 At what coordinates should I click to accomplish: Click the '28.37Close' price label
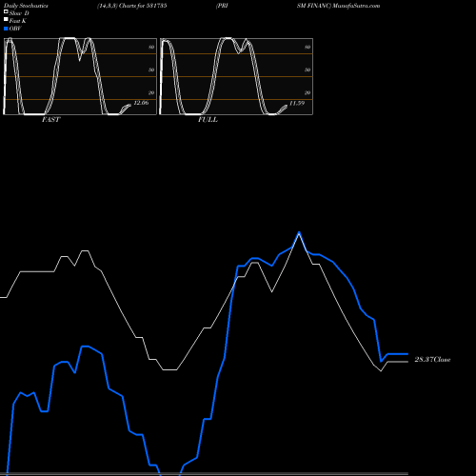[x=432, y=360]
